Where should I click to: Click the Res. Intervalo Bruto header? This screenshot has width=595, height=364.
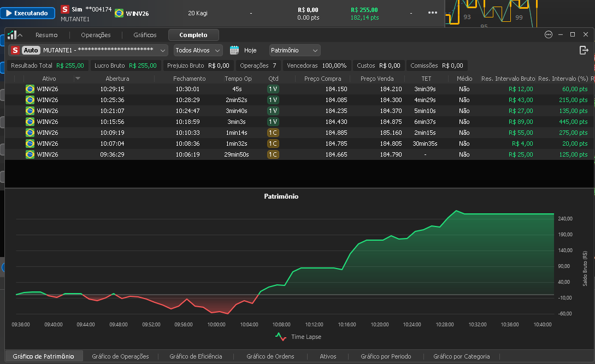508,79
